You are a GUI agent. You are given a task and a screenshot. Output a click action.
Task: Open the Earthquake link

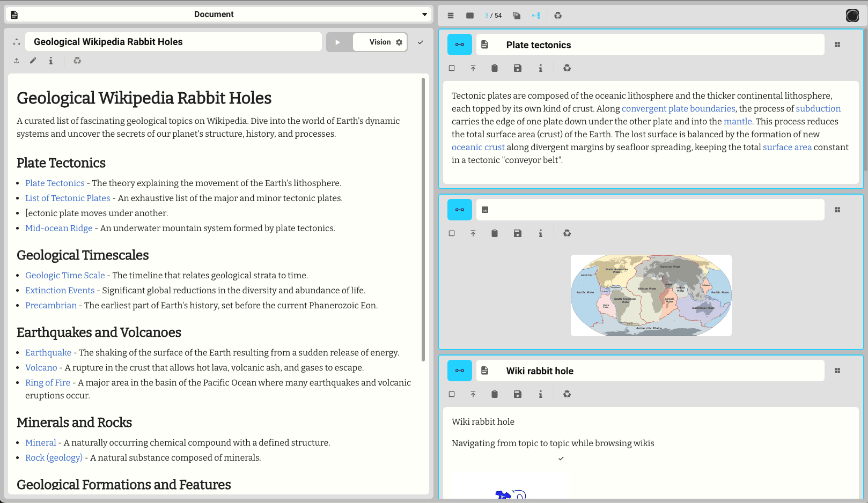48,353
